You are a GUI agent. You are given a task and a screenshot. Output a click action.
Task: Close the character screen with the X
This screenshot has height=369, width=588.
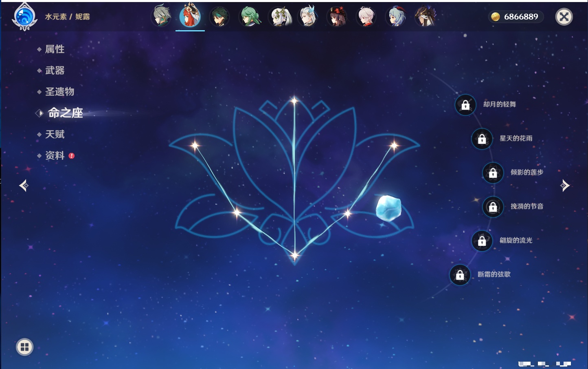(x=564, y=17)
